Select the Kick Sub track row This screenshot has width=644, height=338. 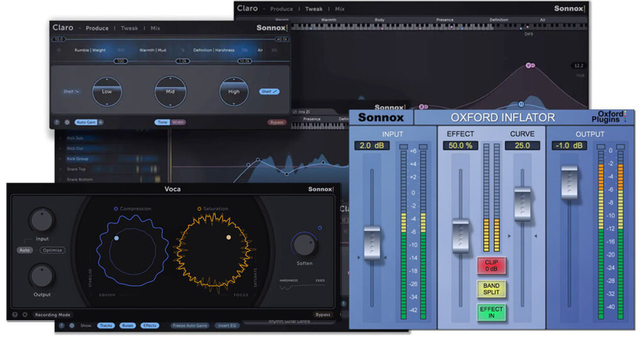tap(111, 138)
